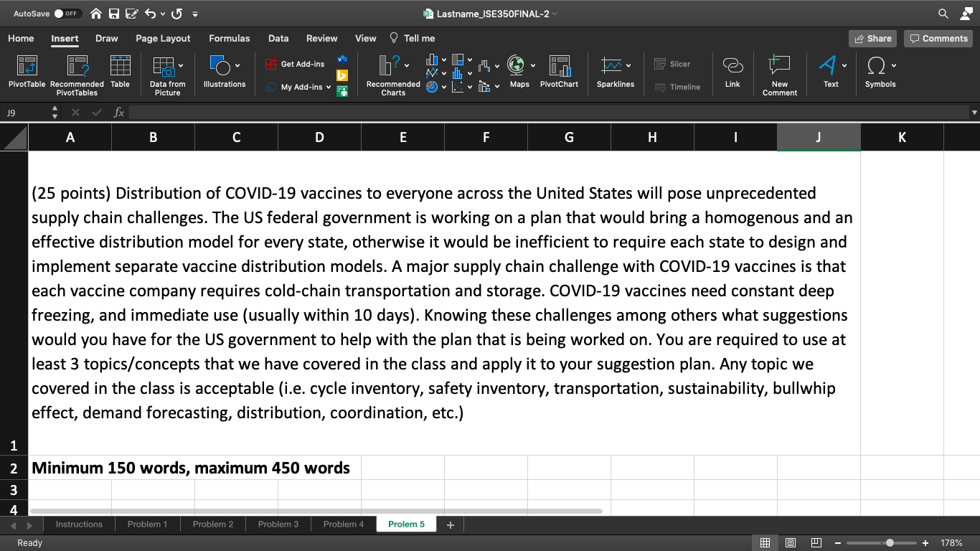Screen dimensions: 980x551
Task: Switch to Page Layout view icon
Action: 791,543
